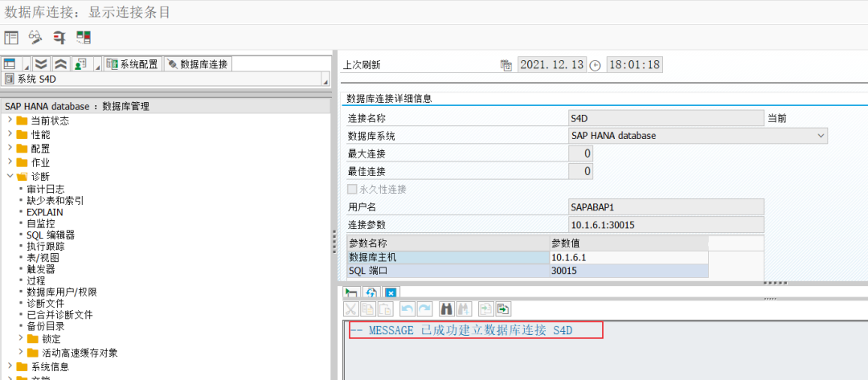This screenshot has height=380, width=868.
Task: Select the SQL 端口 parameter row
Action: [x=527, y=271]
